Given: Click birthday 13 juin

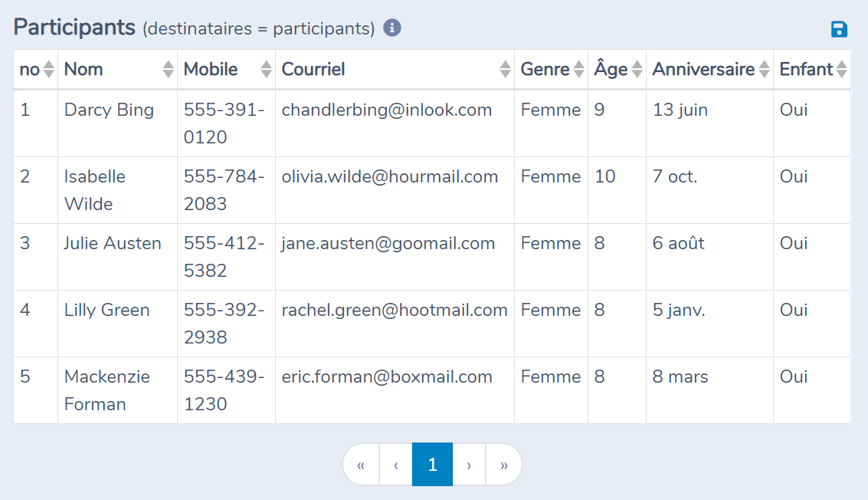Looking at the screenshot, I should (680, 110).
